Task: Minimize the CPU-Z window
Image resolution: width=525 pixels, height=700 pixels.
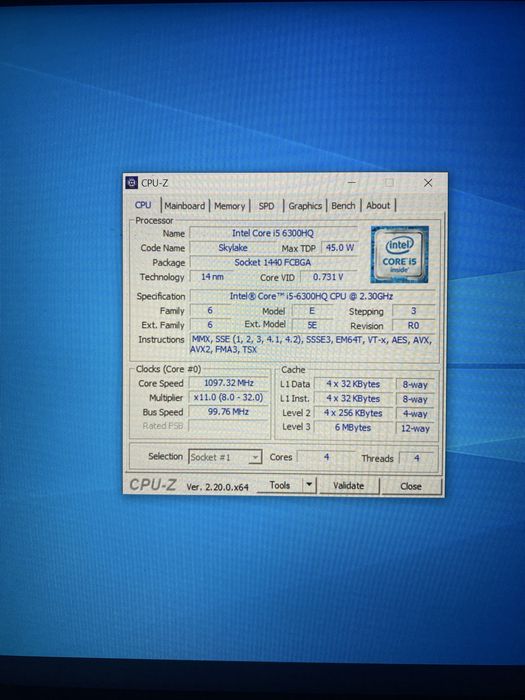Action: click(352, 183)
